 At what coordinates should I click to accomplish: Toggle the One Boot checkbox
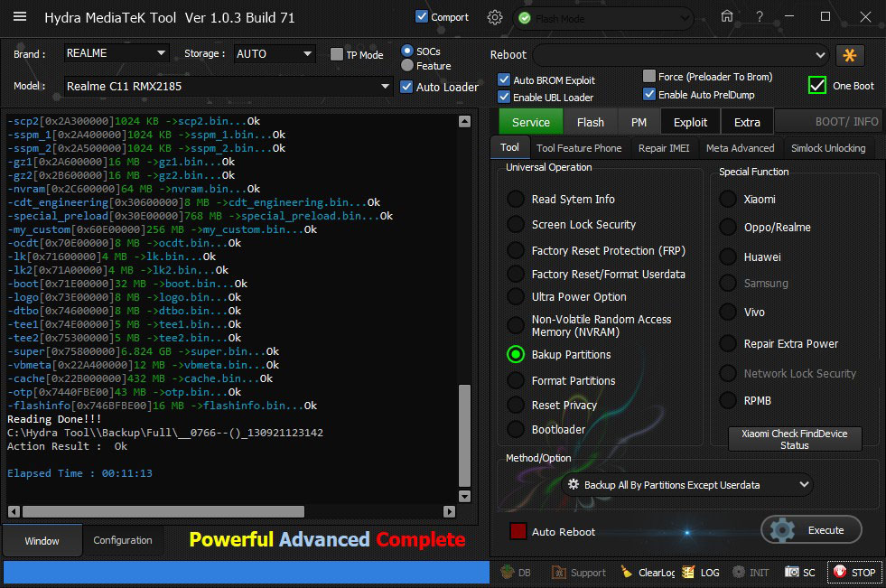(x=817, y=86)
